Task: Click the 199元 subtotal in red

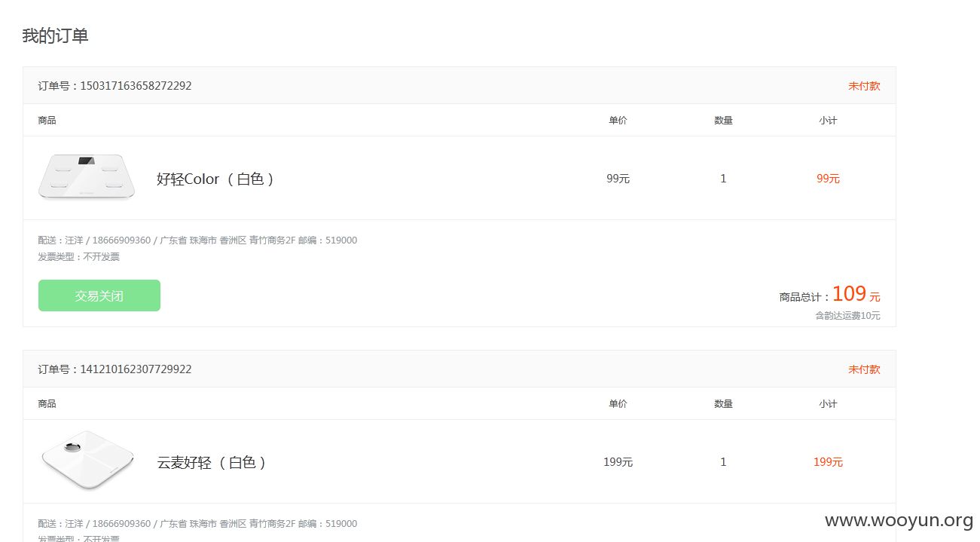Action: tap(828, 462)
